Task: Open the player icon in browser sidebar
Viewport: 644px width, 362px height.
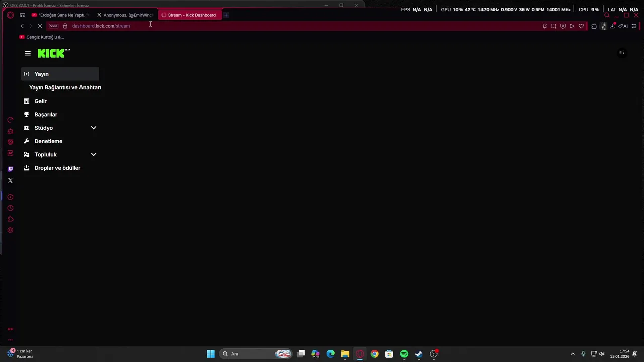Action: click(x=10, y=197)
